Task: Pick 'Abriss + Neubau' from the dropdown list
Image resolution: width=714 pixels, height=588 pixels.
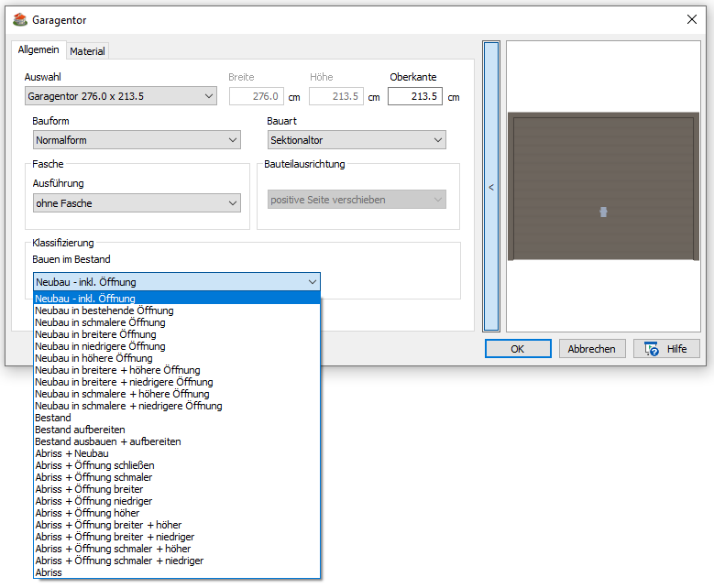Action: coord(71,453)
